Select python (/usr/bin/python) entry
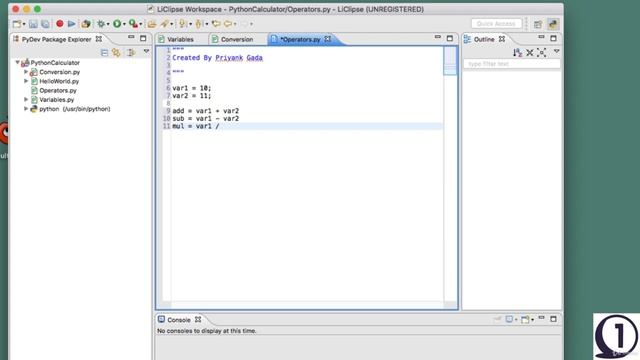 point(74,109)
